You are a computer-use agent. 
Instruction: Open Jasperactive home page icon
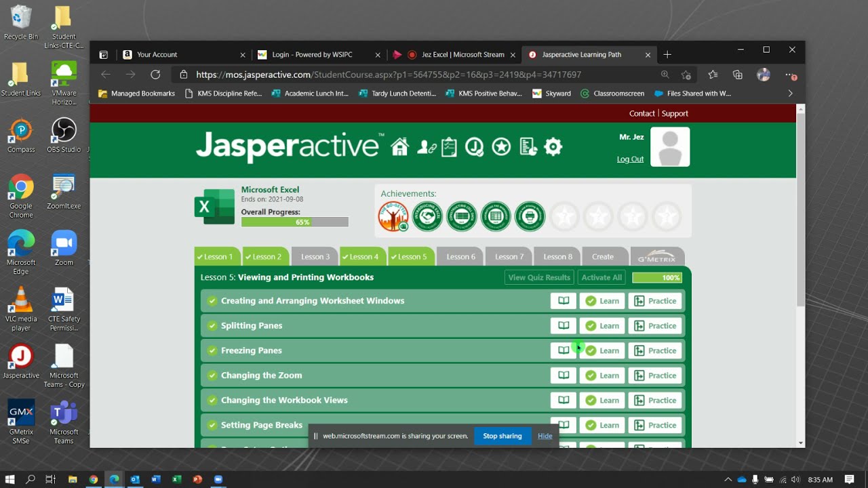click(400, 146)
